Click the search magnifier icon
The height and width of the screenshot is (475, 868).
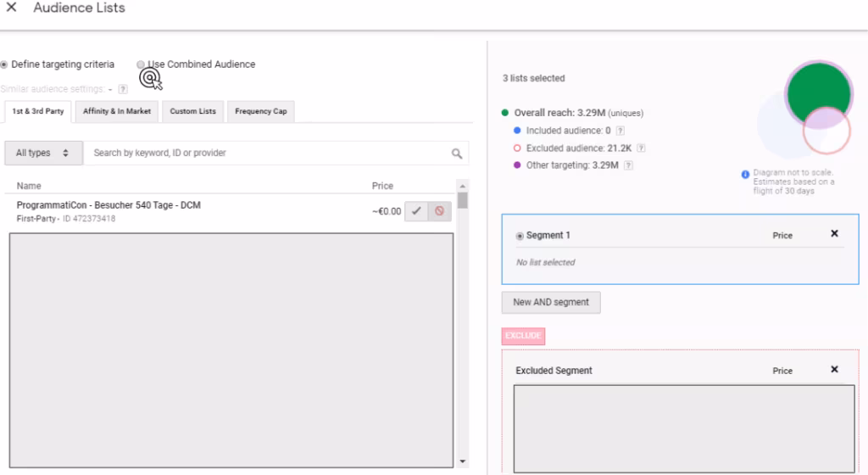point(457,154)
